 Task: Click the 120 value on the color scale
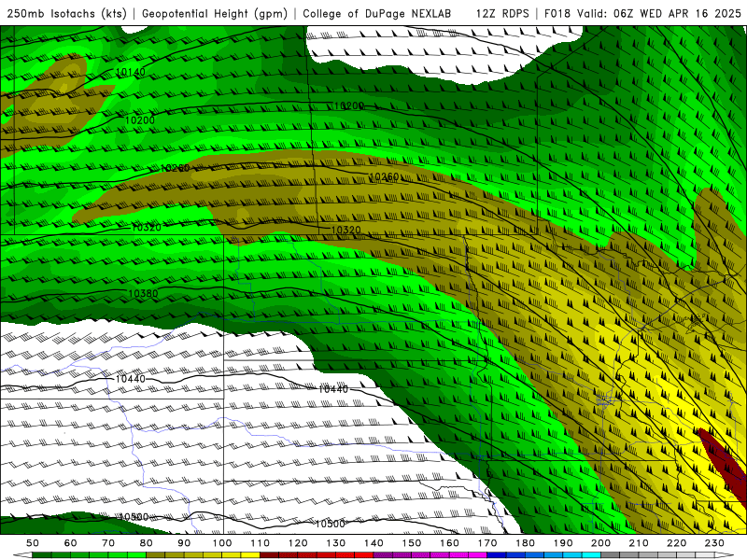[x=298, y=543]
